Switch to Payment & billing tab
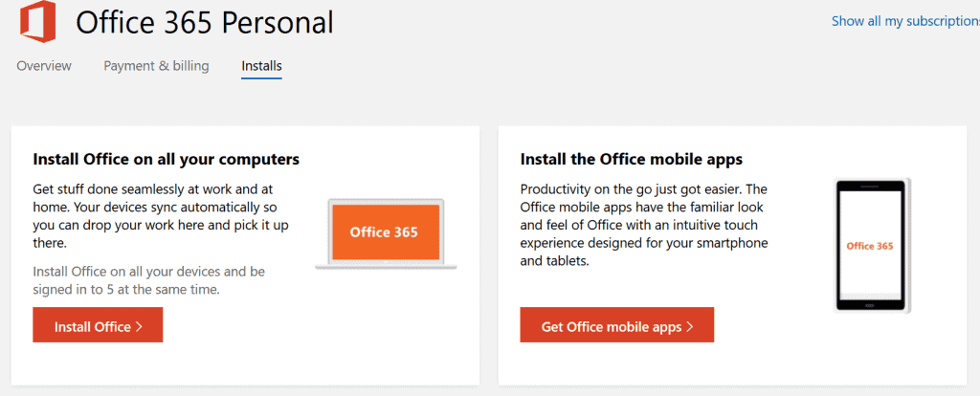Screen dimensions: 980x396 (156, 66)
